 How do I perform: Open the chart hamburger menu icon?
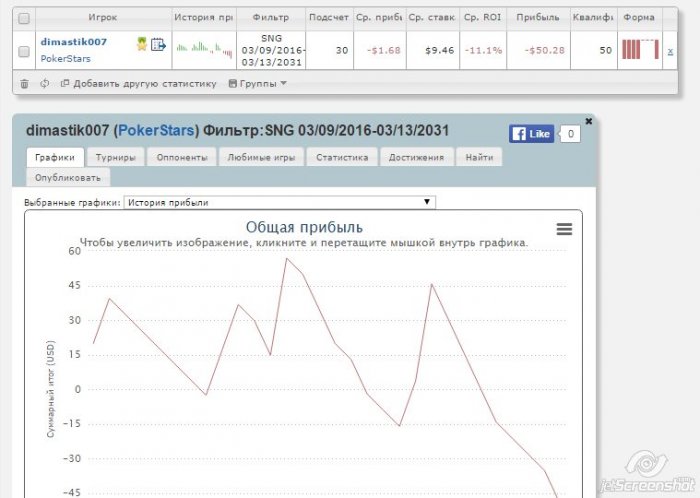point(564,229)
